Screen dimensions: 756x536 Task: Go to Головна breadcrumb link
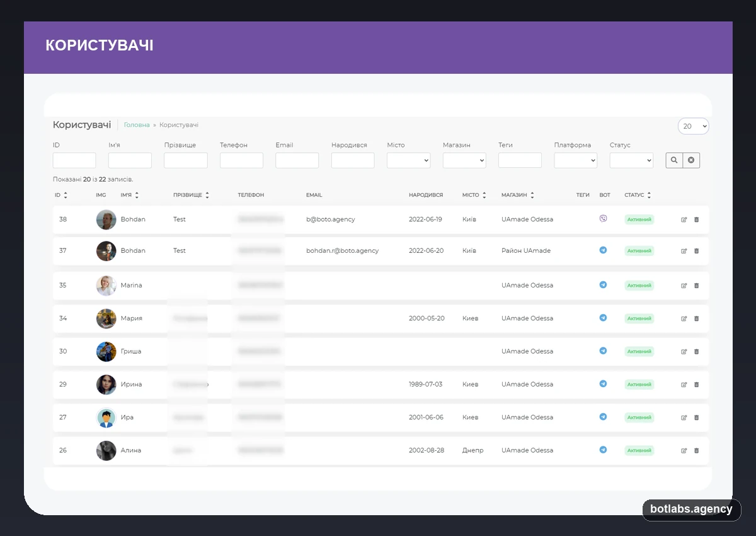137,125
